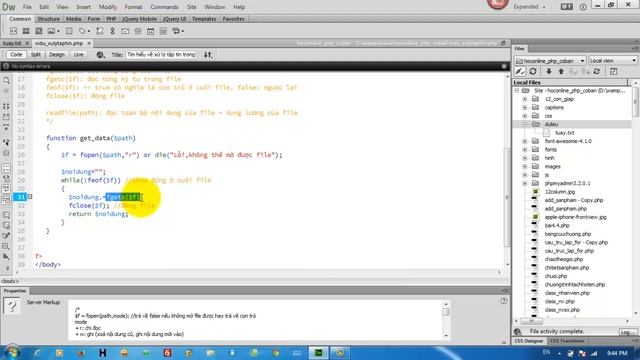Click the Preview in Browser globe icon

coord(100,55)
